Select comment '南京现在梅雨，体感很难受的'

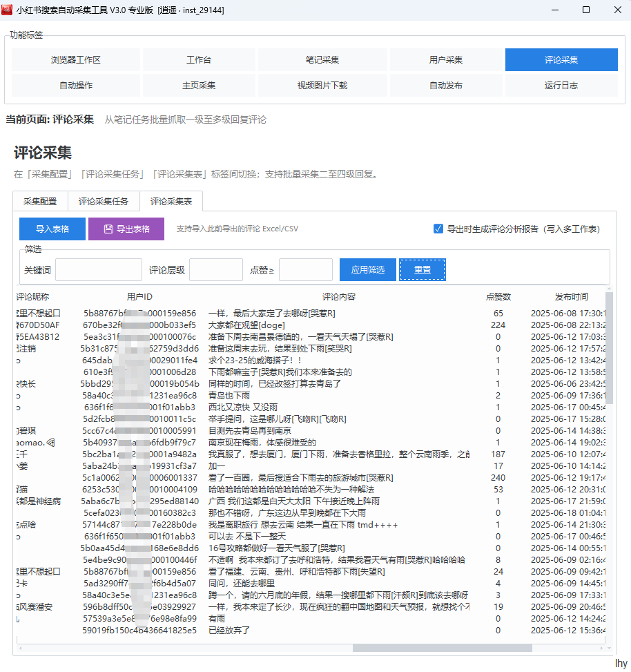[x=262, y=442]
